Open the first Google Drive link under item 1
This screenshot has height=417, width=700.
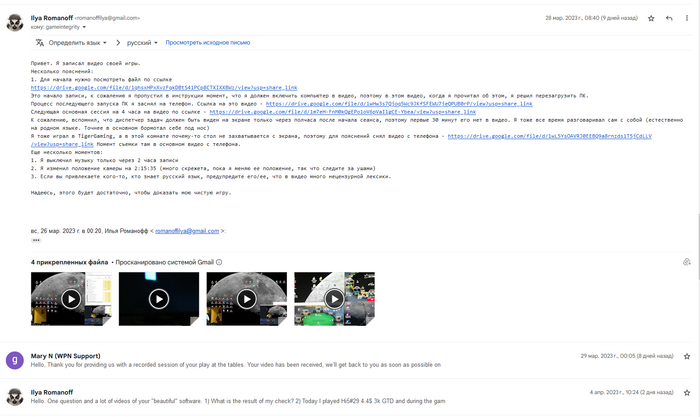(x=164, y=88)
